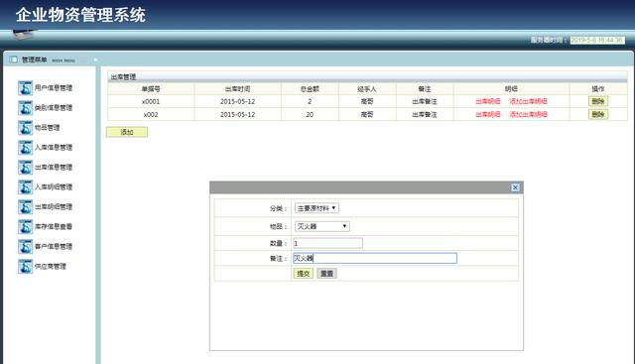Click the total amount 20 cell

(x=310, y=115)
